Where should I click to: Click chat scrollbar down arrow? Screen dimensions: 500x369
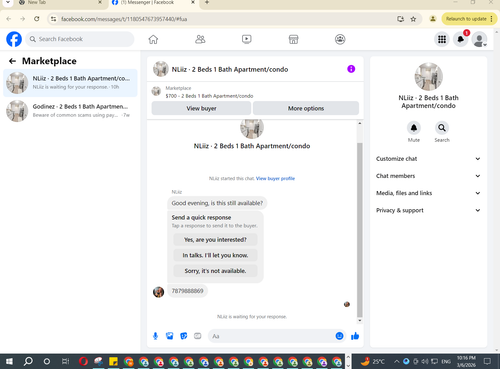coord(360,320)
